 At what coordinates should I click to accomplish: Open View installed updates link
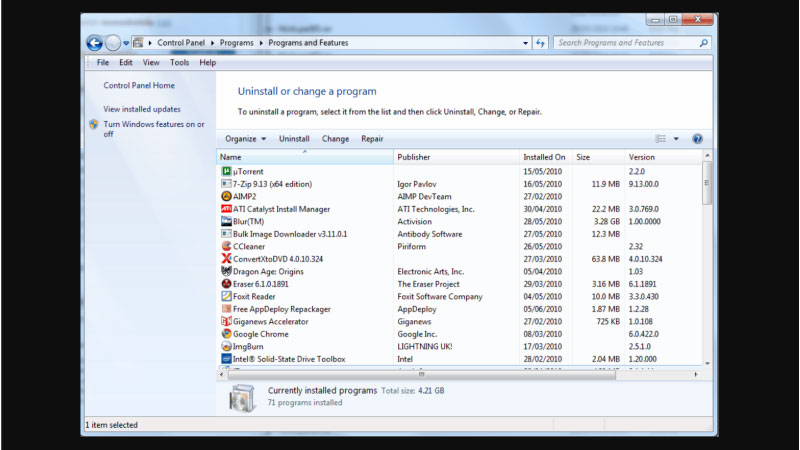click(x=142, y=109)
